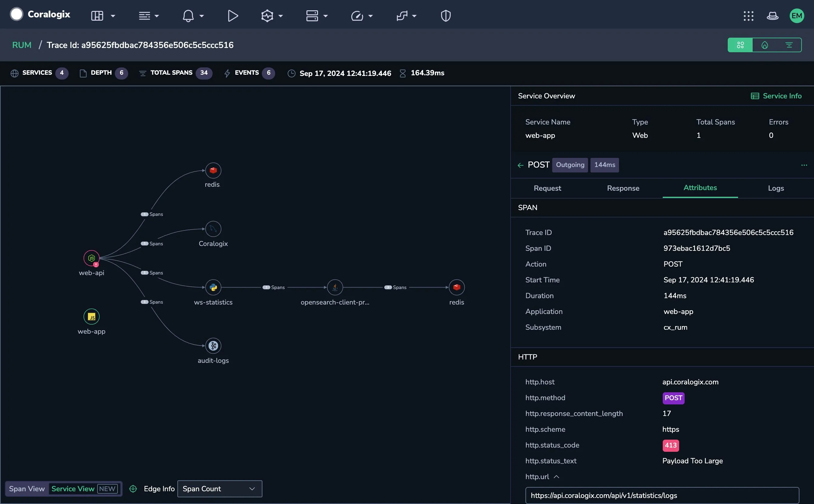Open the data flow icon

pos(402,16)
